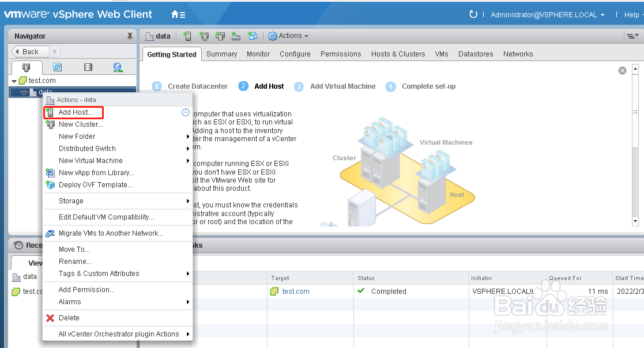The width and height of the screenshot is (644, 348).
Task: Click the Completed status cell
Action: pyautogui.click(x=389, y=292)
